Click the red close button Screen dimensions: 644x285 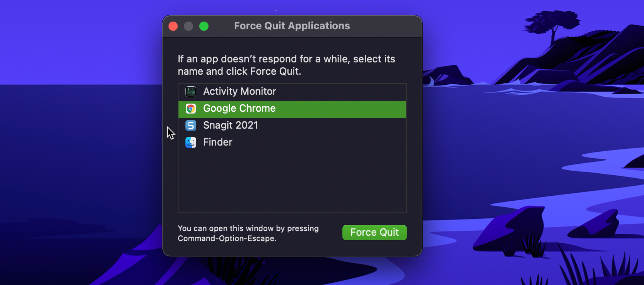pyautogui.click(x=173, y=26)
